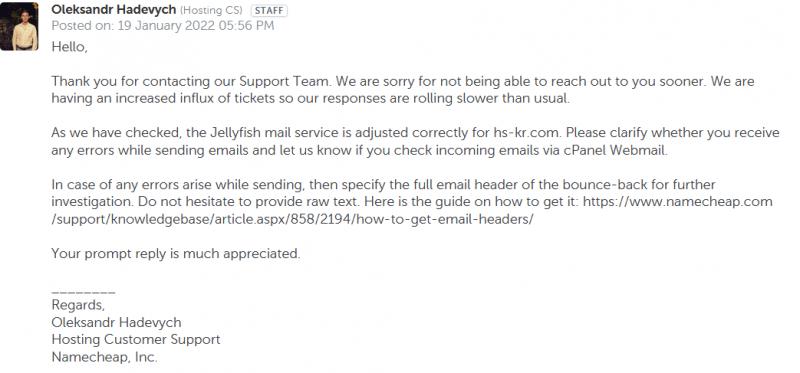Click the Hello, greeting line
This screenshot has height=373, width=800.
point(70,47)
